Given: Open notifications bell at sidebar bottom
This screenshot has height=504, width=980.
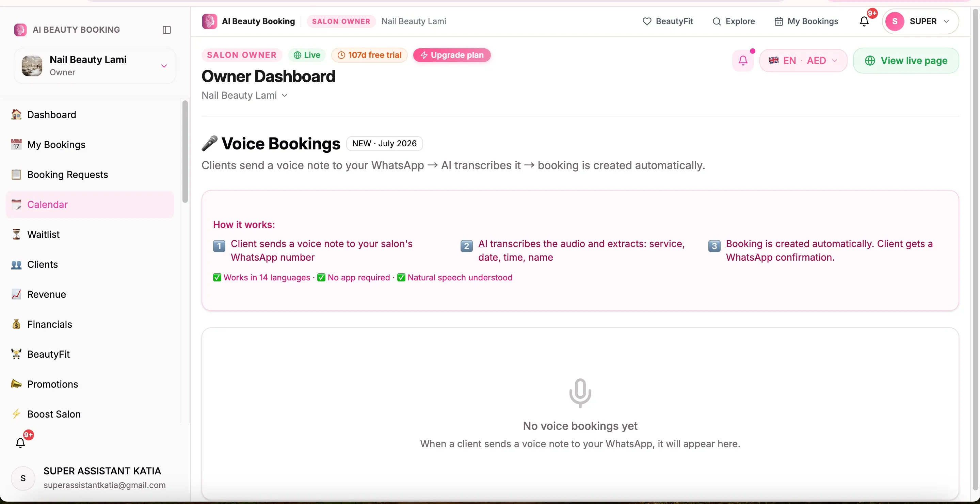Looking at the screenshot, I should (20, 442).
